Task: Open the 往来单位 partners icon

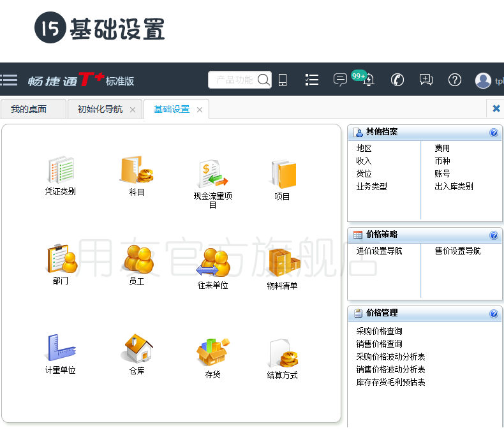Action: click(x=213, y=263)
